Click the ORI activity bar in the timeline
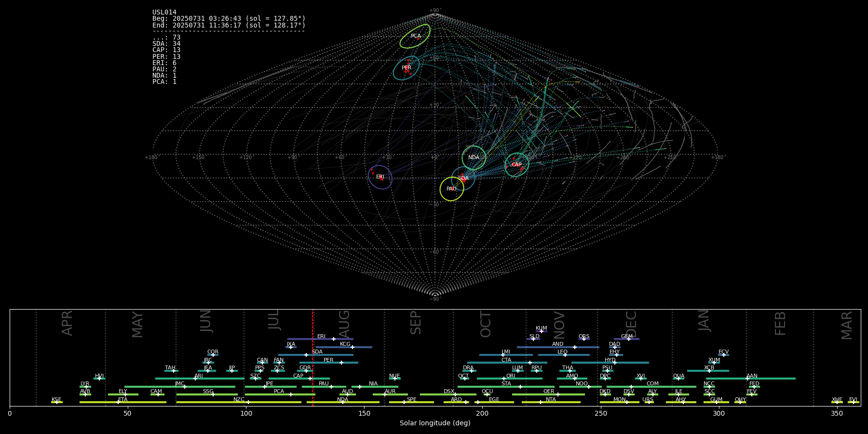This screenshot has width=868, height=434. (510, 379)
